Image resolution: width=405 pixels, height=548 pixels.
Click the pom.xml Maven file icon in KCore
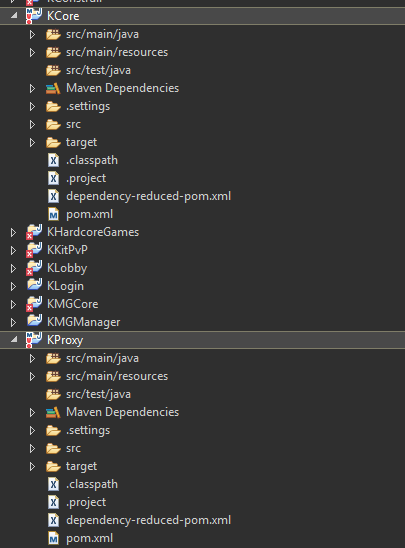pos(53,214)
